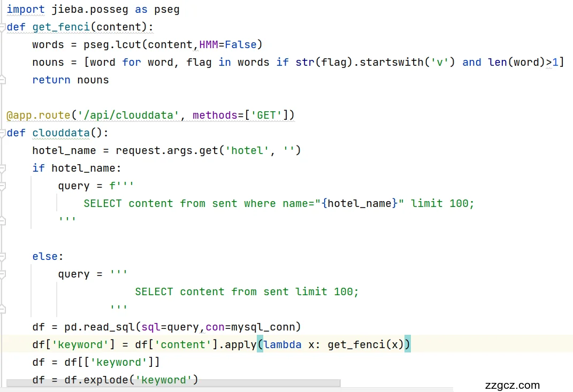Collapse the get_fenci function fold marker
573x392 pixels.
[3, 27]
